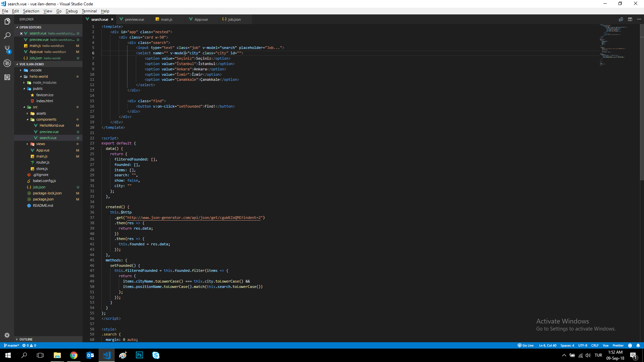Image resolution: width=644 pixels, height=362 pixels.
Task: Collapse the OPEN EDITORS section
Action: click(30, 27)
